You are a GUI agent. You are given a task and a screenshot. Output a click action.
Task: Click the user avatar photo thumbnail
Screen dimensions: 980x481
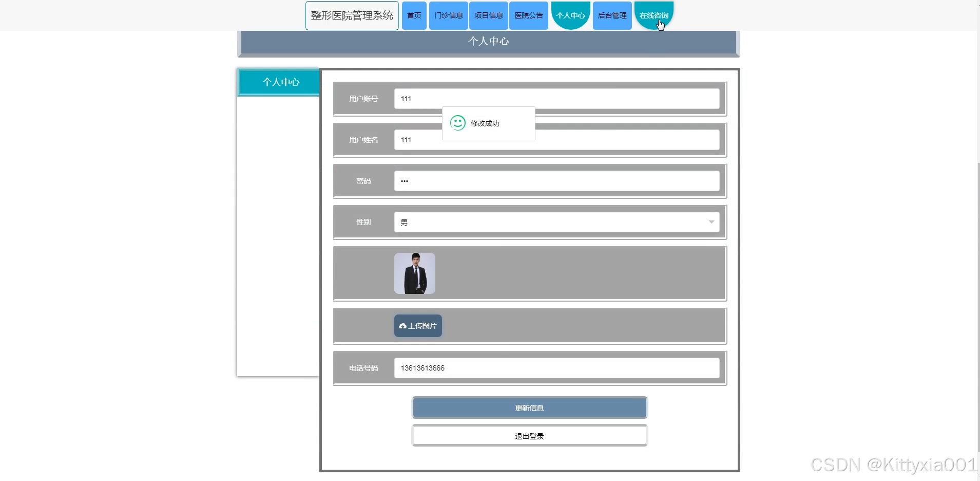(415, 273)
